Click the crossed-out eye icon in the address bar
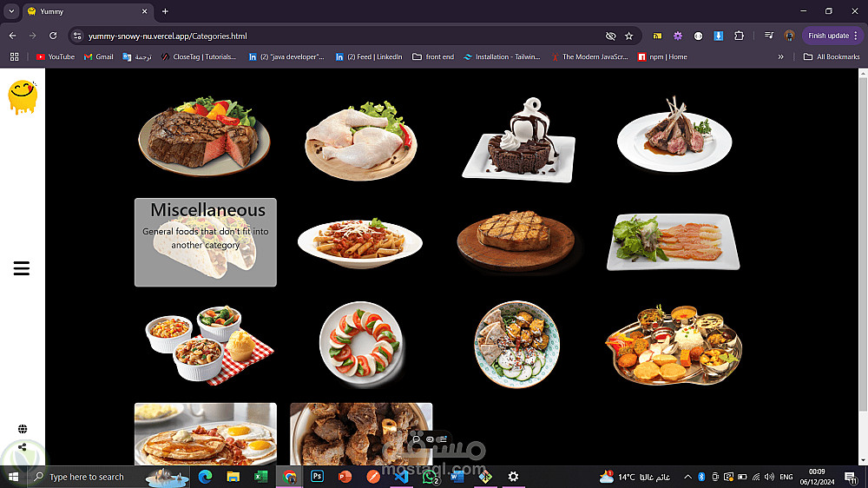 tap(610, 36)
